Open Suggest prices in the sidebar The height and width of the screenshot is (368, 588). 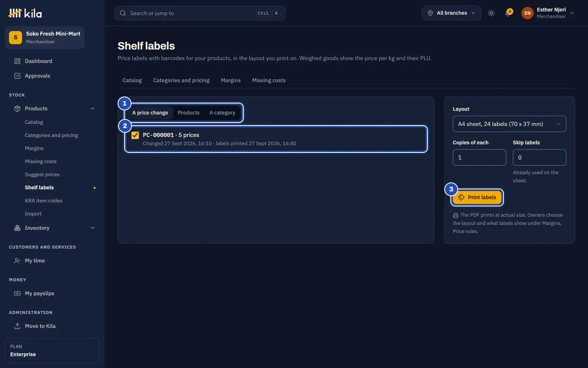(x=42, y=175)
